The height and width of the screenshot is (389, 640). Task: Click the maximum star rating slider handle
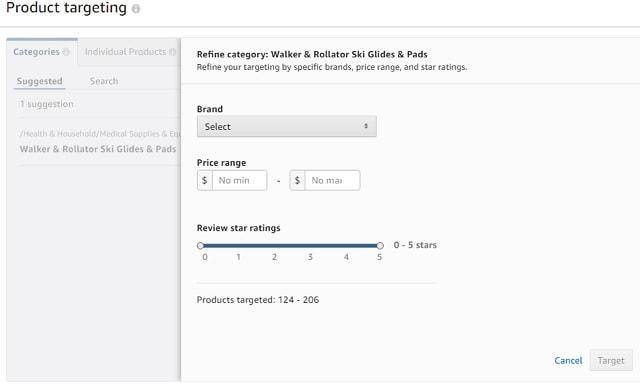pyautogui.click(x=380, y=246)
